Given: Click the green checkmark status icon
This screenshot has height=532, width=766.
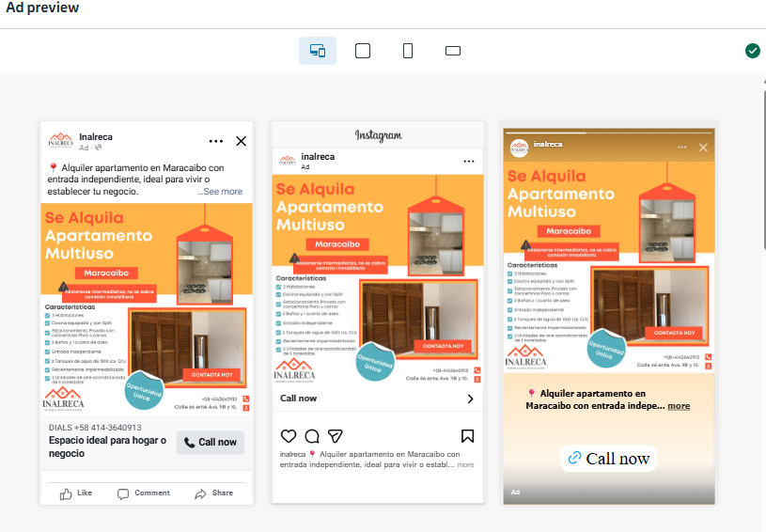Looking at the screenshot, I should [752, 51].
